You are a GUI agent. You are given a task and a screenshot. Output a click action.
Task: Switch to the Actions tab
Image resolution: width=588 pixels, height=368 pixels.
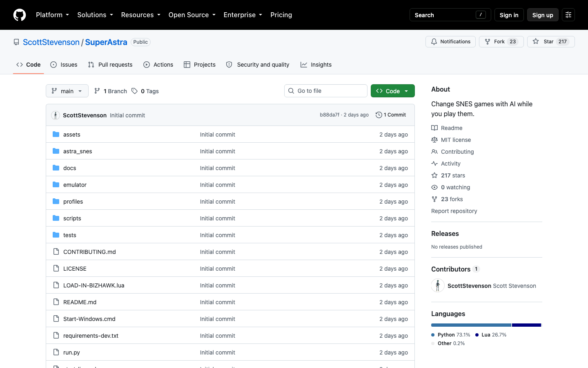[x=158, y=65]
